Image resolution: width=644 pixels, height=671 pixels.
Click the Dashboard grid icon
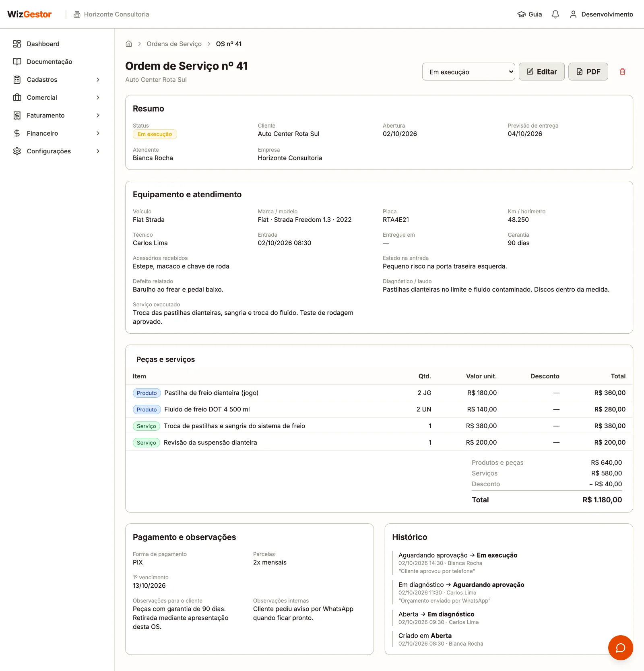(17, 44)
